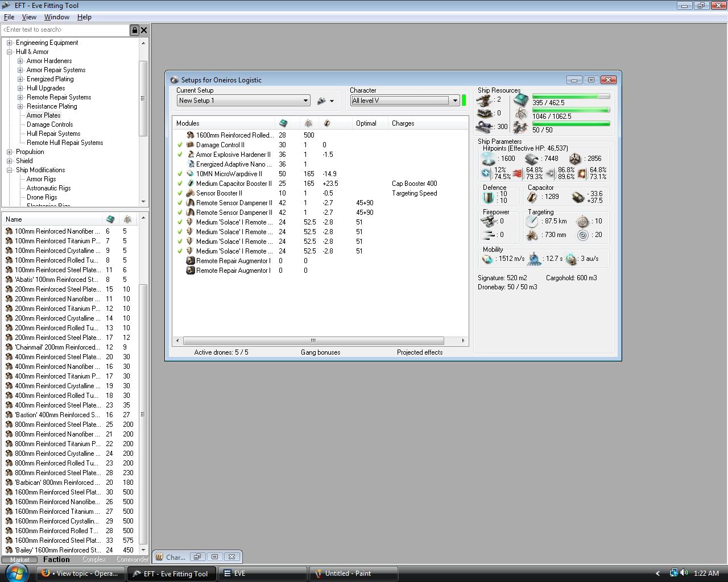
Task: Expand the Armor Hardeners subcategory
Action: point(20,61)
